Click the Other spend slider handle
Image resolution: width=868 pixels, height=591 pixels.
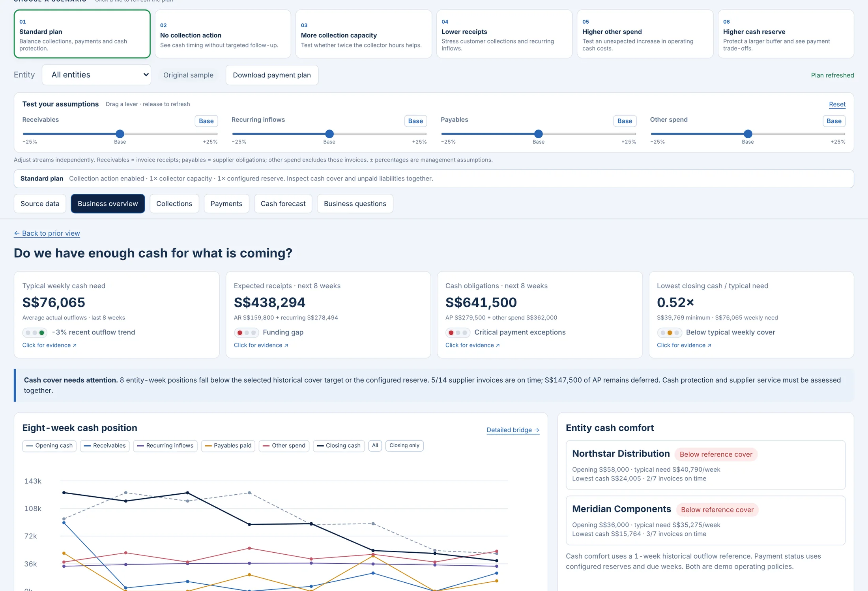coord(748,134)
